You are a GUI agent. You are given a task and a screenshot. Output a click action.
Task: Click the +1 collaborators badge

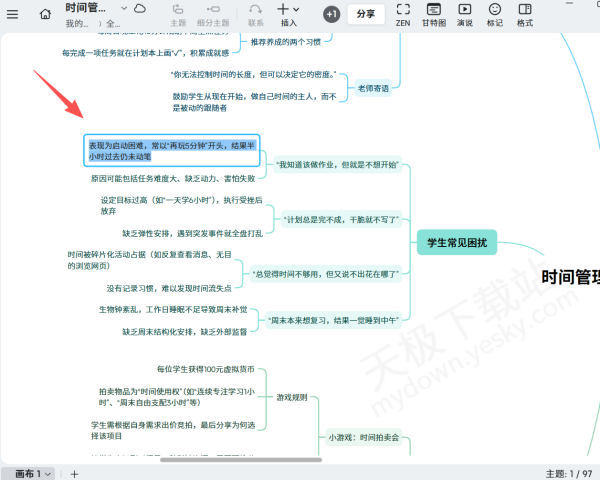point(332,14)
